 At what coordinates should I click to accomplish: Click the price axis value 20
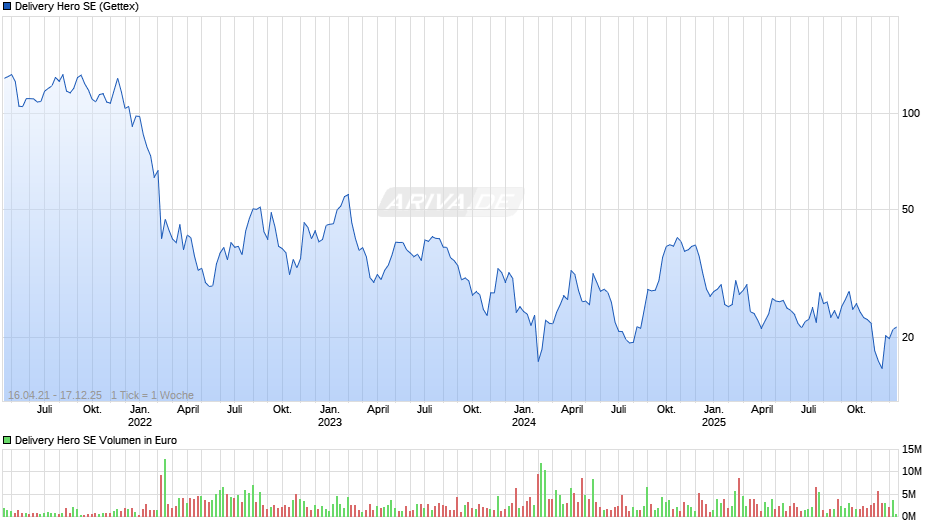tap(908, 337)
